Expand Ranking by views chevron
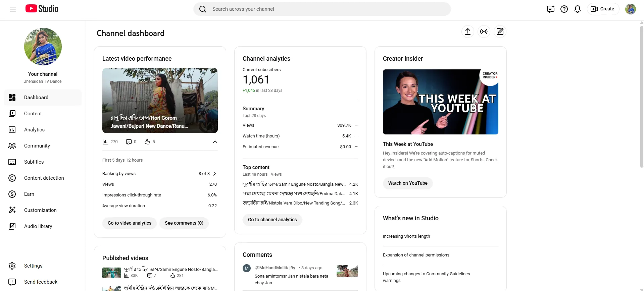Image resolution: width=644 pixels, height=291 pixels. [214, 174]
